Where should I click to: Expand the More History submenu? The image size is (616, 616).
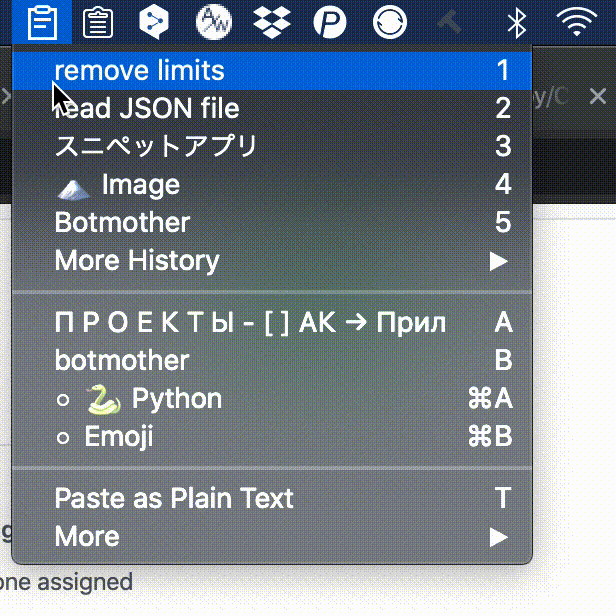point(272,260)
